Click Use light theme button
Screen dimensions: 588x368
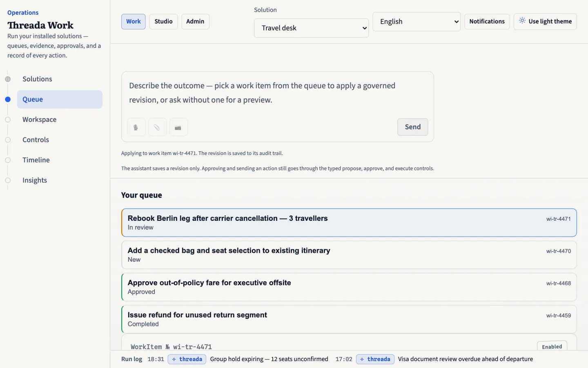(545, 21)
